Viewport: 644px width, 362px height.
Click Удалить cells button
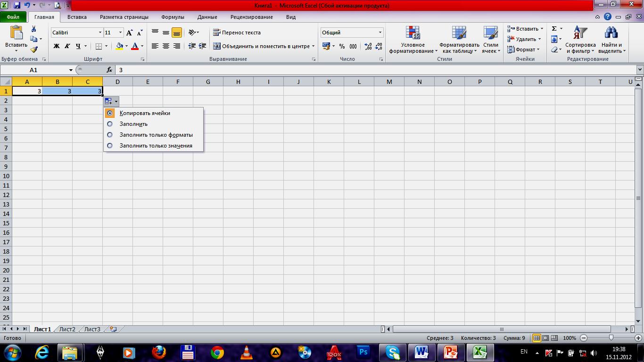[524, 39]
